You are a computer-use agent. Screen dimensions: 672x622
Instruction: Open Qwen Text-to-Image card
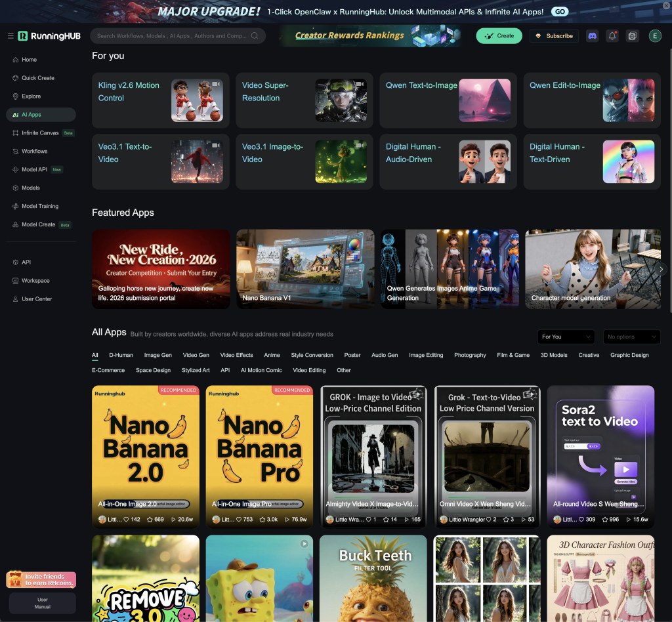(x=448, y=100)
